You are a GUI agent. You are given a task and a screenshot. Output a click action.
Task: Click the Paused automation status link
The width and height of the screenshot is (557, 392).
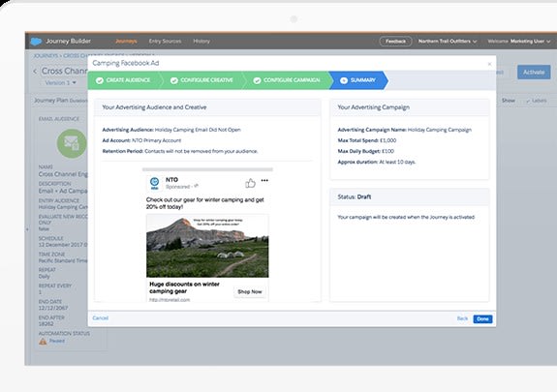57,341
